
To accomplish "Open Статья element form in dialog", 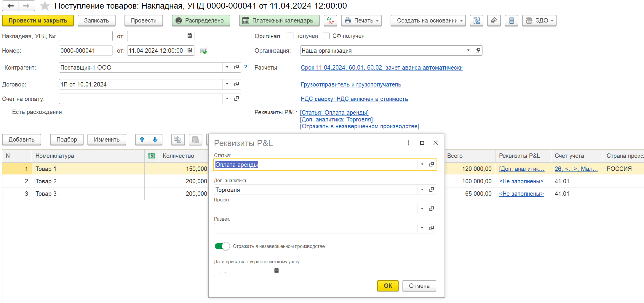I will point(432,164).
